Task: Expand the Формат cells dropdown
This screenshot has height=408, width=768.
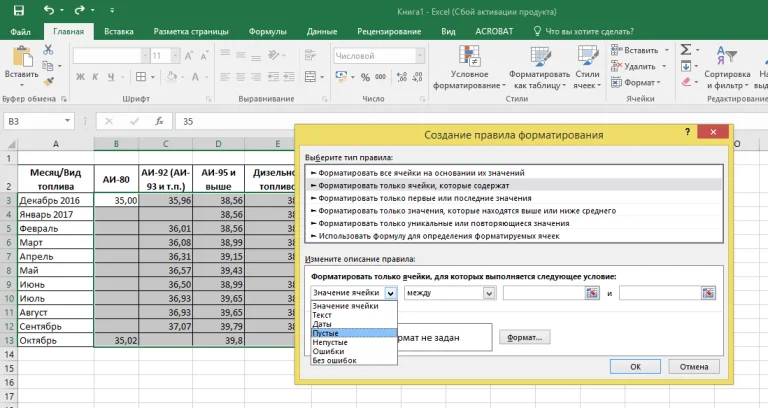Action: [658, 82]
